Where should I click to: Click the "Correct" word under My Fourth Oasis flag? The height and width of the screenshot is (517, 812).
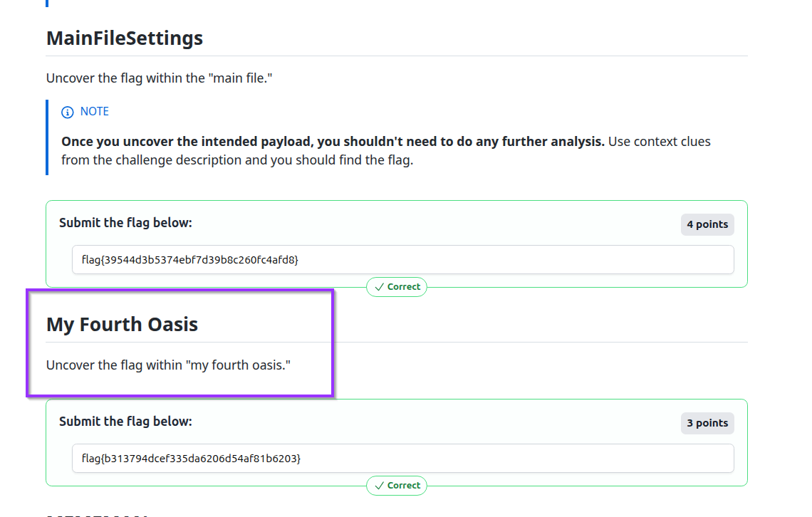[x=404, y=486]
